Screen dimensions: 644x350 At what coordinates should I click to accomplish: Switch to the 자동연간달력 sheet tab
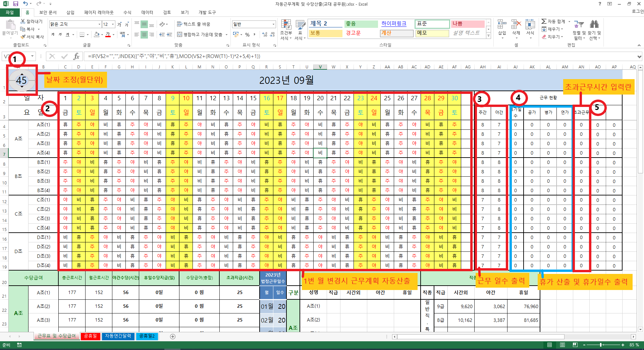coord(118,336)
